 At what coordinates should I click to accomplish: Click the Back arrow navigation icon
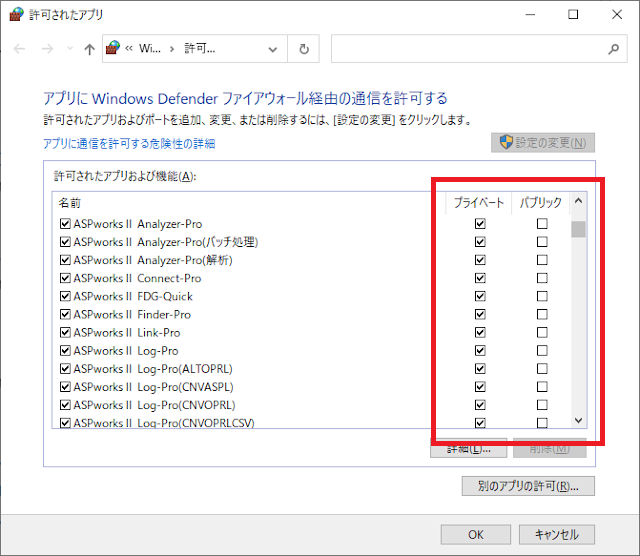click(19, 49)
